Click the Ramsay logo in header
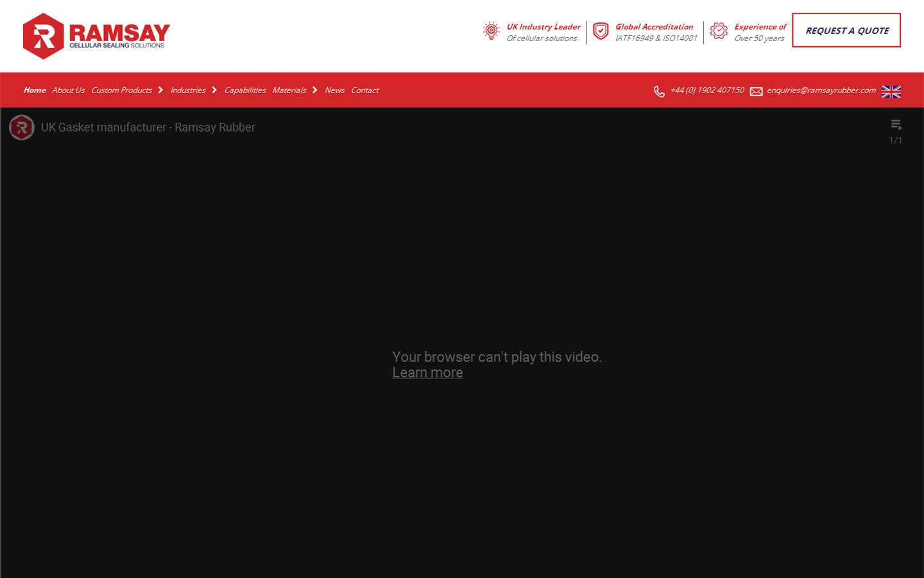 pyautogui.click(x=96, y=36)
